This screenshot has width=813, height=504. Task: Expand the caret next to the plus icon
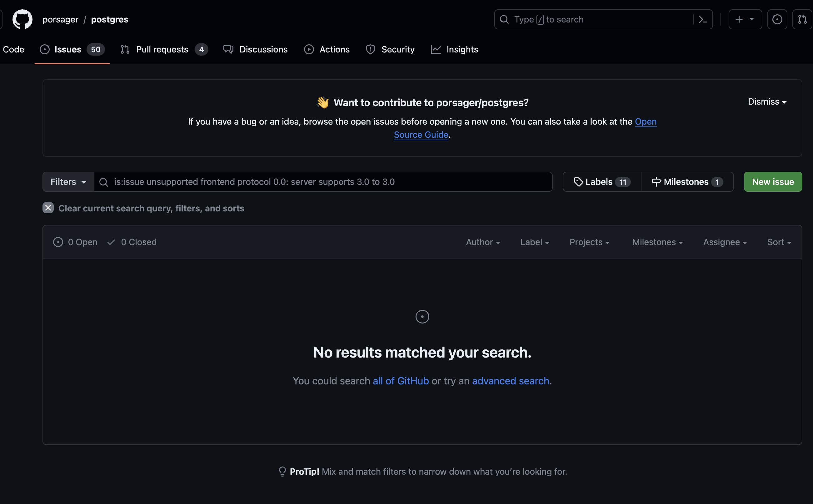(x=752, y=19)
